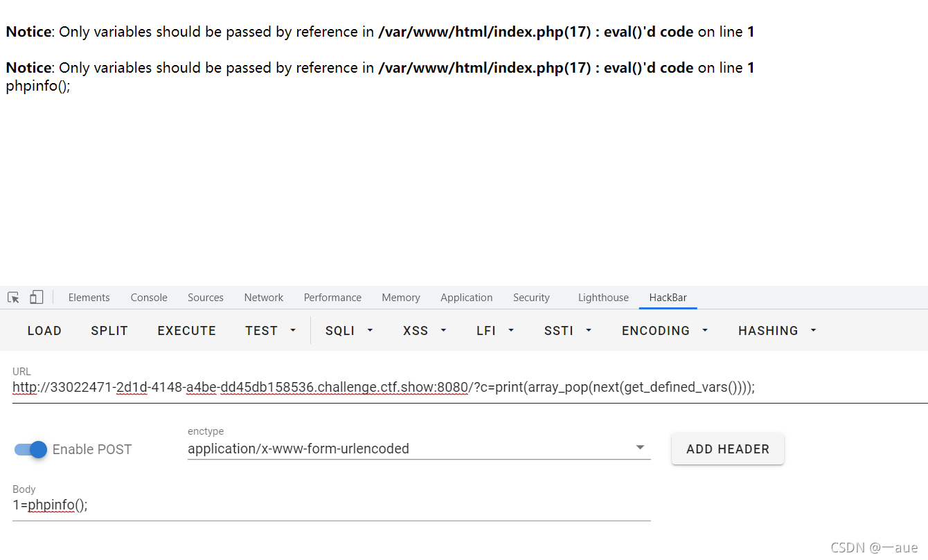Select the HackBar tab
The width and height of the screenshot is (928, 560).
tap(668, 298)
